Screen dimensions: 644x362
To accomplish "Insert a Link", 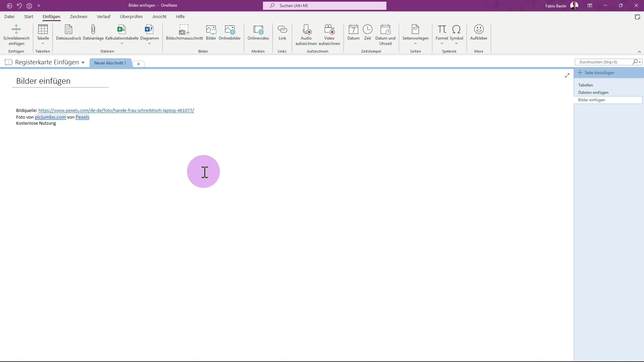I will [282, 33].
